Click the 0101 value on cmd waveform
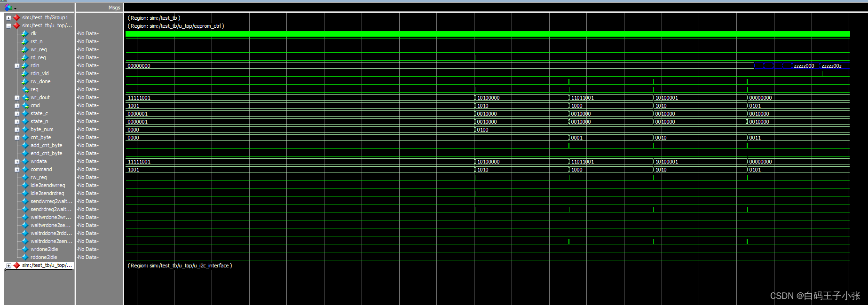The height and width of the screenshot is (305, 868). [755, 106]
